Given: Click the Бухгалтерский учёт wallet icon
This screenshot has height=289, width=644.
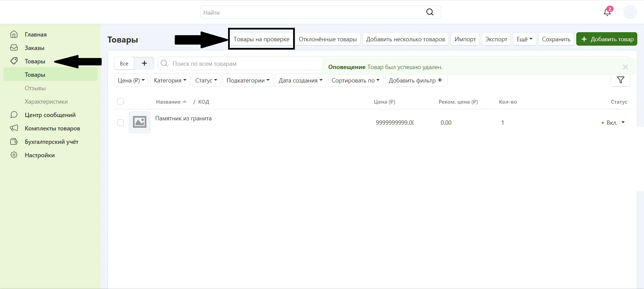Looking at the screenshot, I should 14,141.
